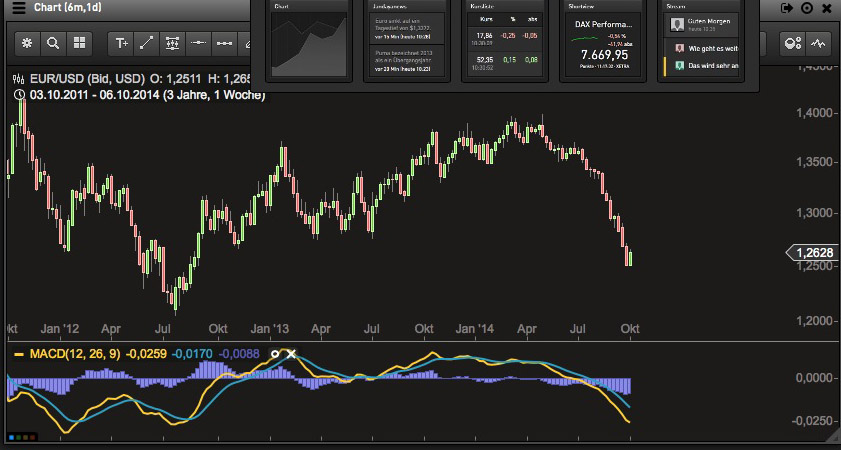Open the shapes objects toolbar button

(793, 44)
